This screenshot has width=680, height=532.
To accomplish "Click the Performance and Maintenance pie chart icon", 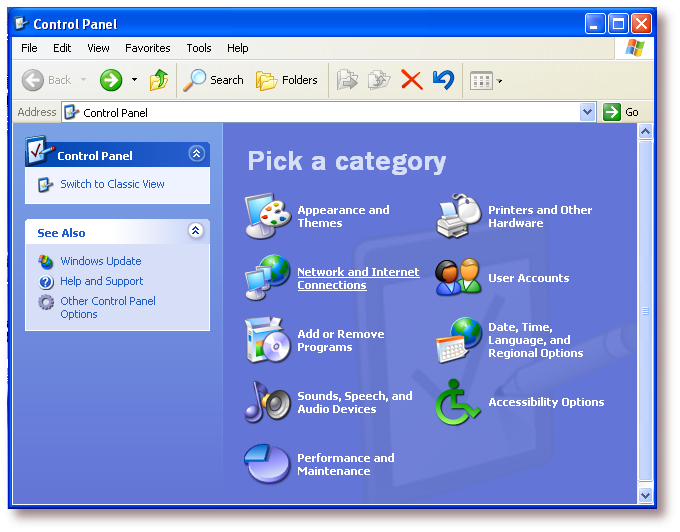I will pyautogui.click(x=267, y=464).
